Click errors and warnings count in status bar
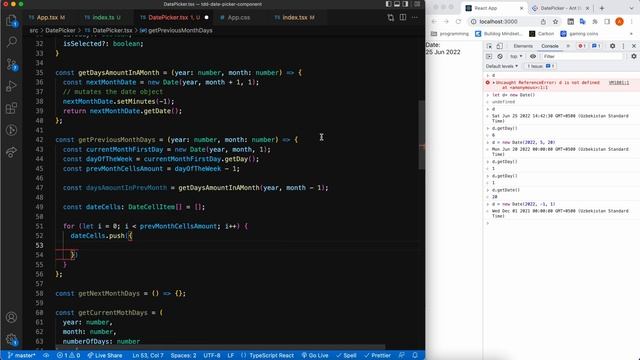Screen dimensions: 640x360 click(69, 356)
